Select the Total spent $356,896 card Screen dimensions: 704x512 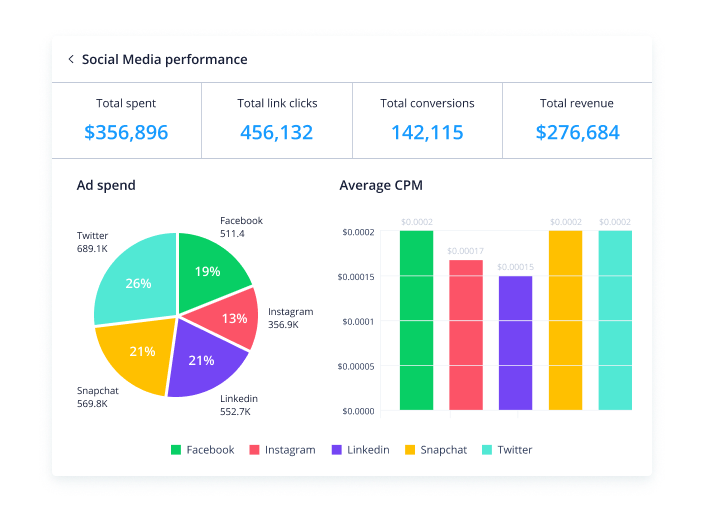pyautogui.click(x=126, y=120)
